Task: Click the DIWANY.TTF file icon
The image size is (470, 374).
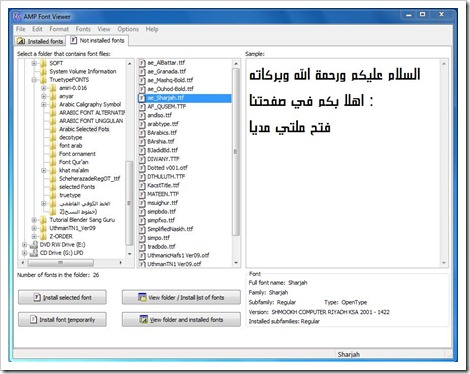Action: pyautogui.click(x=142, y=159)
